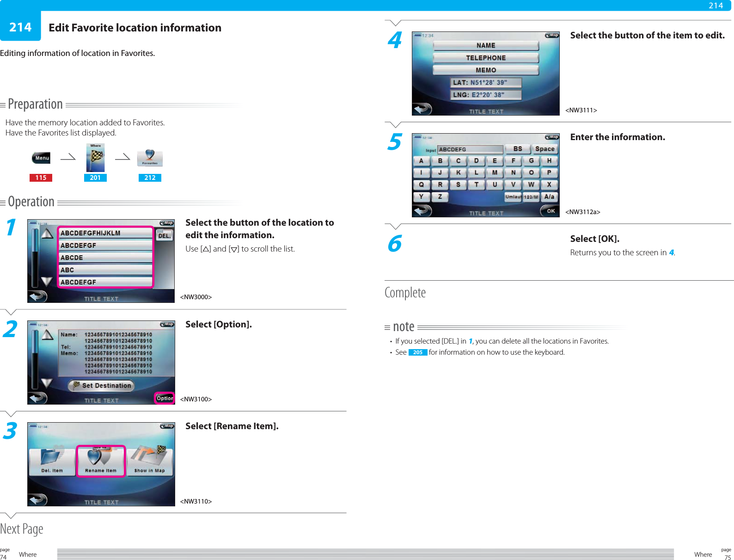Select the ABC list entry
The height and width of the screenshot is (560, 734).
click(105, 270)
